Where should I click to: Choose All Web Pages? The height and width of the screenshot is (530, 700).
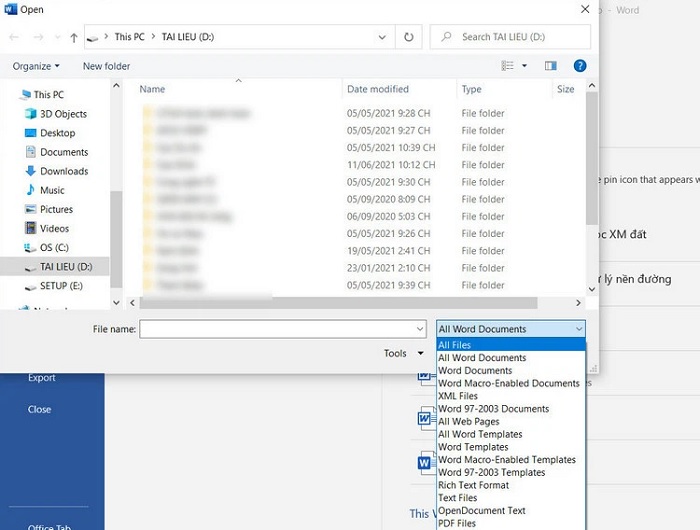[x=511, y=421]
